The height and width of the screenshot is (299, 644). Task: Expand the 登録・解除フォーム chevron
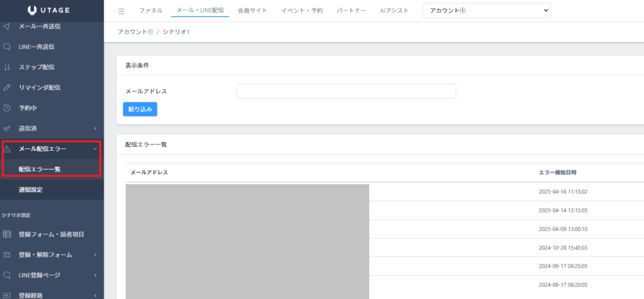click(96, 254)
